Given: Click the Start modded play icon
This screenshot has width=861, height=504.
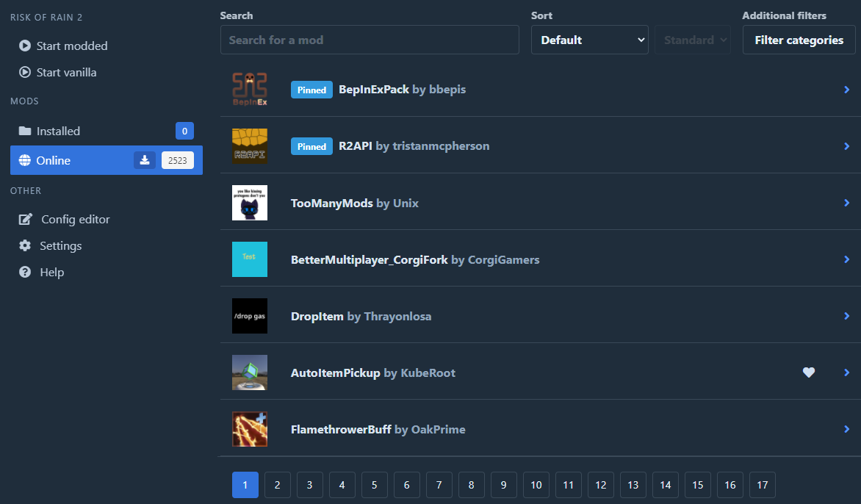Looking at the screenshot, I should pos(25,46).
